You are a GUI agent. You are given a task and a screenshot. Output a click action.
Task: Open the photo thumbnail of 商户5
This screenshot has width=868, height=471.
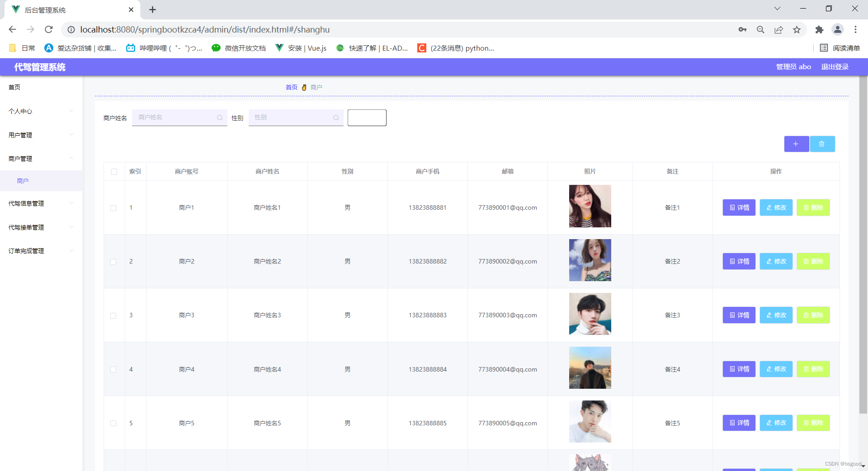coord(590,421)
